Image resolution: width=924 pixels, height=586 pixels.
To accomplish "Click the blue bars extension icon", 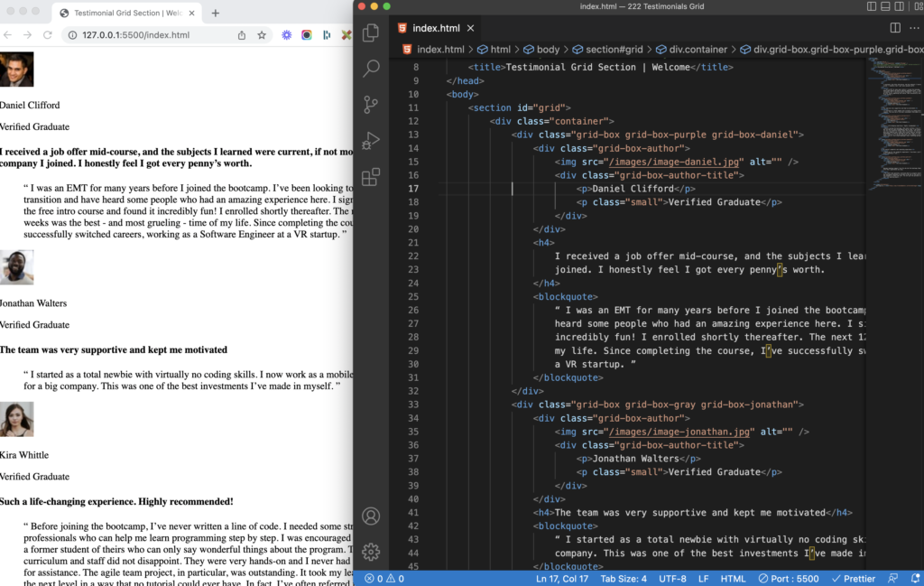I will (327, 35).
